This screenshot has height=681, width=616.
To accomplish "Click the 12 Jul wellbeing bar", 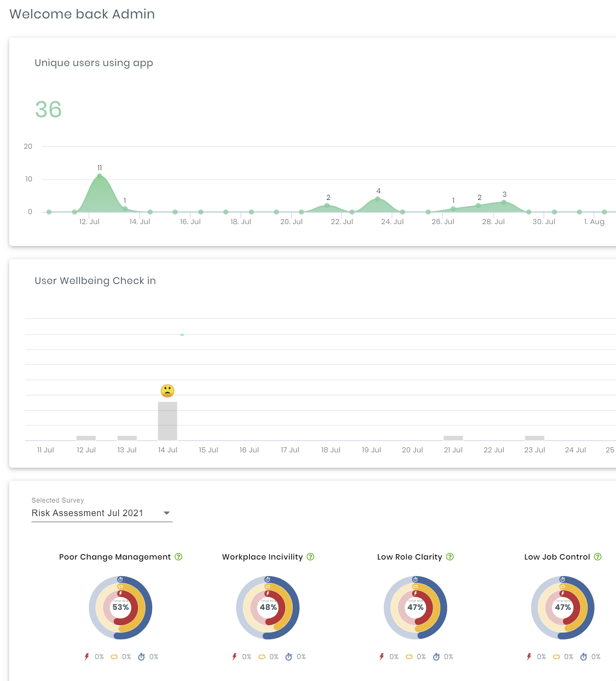I will click(x=86, y=438).
